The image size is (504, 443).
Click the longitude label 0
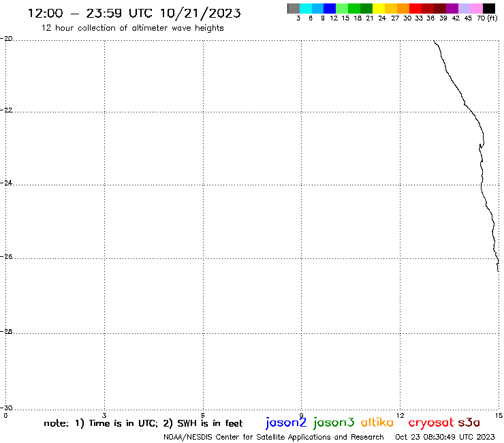coord(5,415)
